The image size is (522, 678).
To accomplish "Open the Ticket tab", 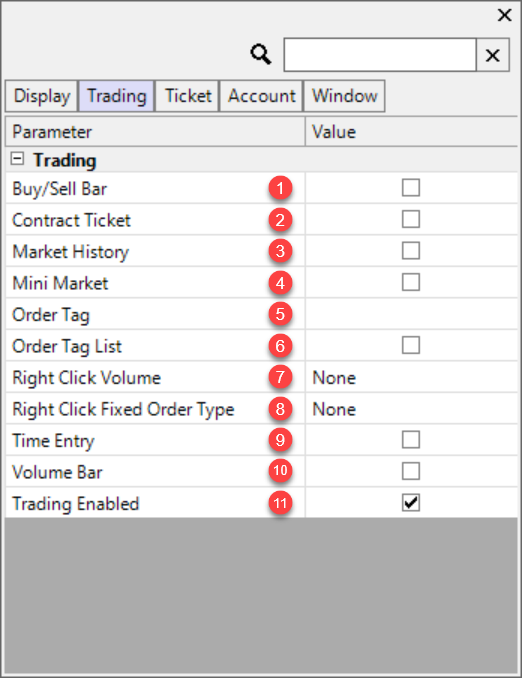I will tap(188, 96).
